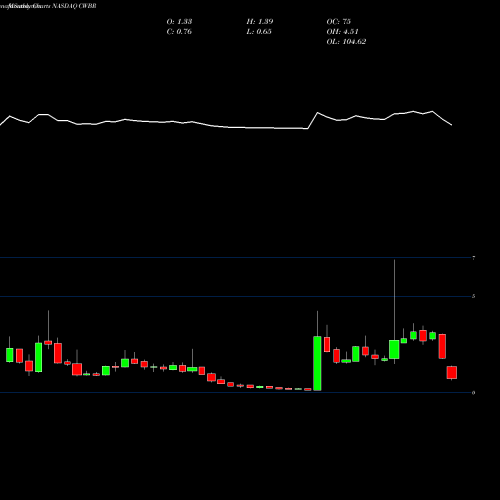Click the close price value C: 0.76
This screenshot has height=500, width=500.
[x=179, y=32]
